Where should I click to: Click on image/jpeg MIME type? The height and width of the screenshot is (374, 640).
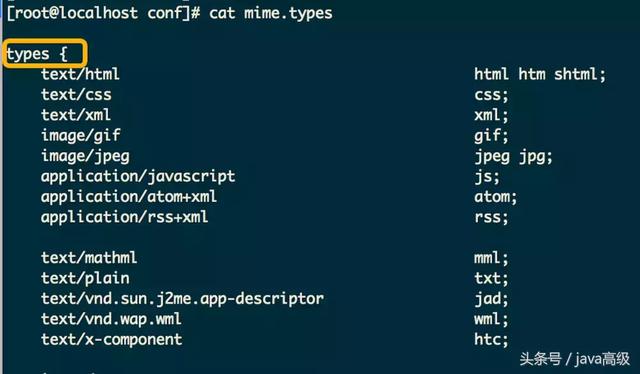click(85, 156)
